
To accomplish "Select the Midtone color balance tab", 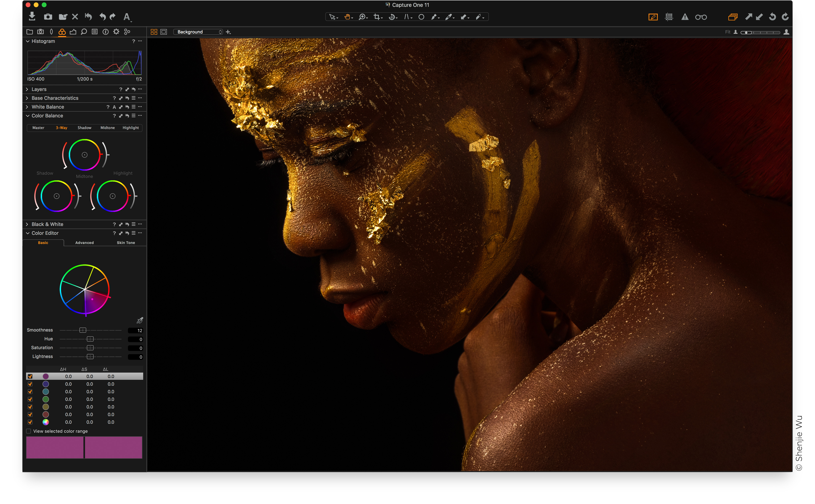I will point(107,128).
